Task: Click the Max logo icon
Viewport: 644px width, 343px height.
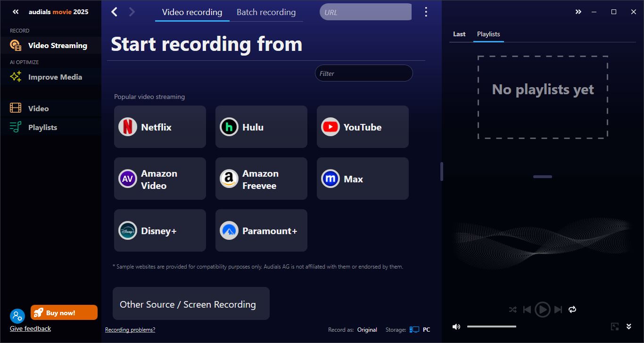Action: pyautogui.click(x=330, y=179)
